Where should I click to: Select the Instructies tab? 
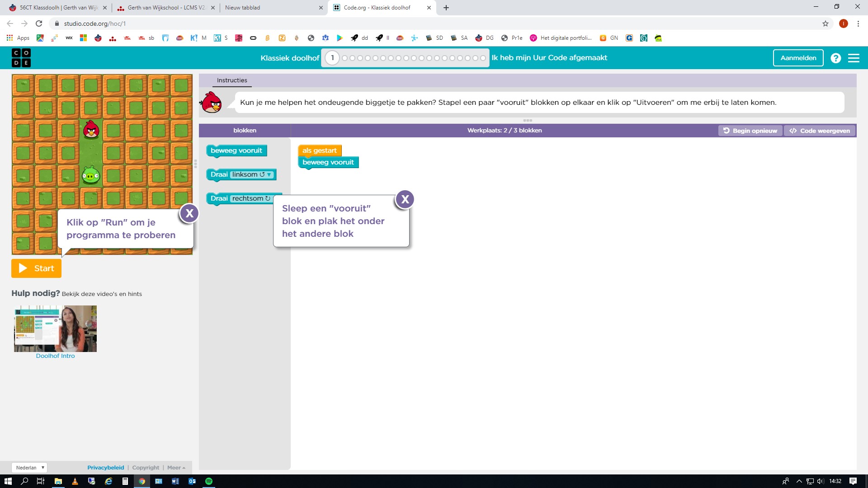(232, 80)
